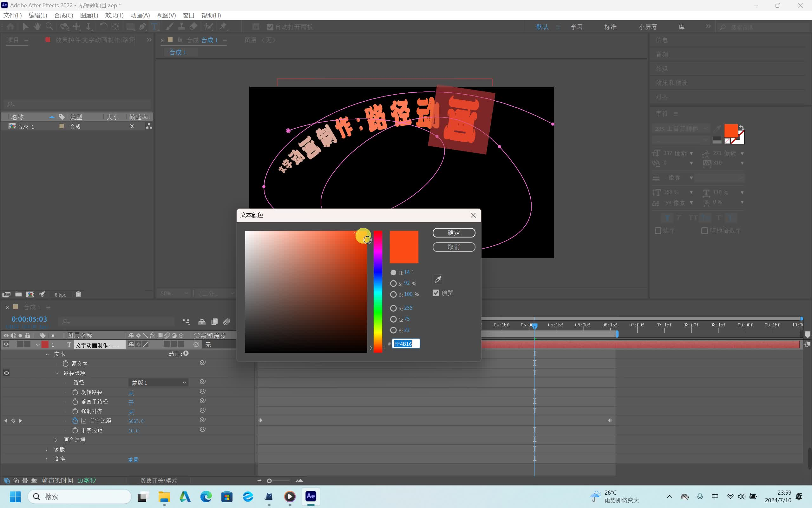Expand the 变换 property group
812x508 pixels.
coord(47,459)
